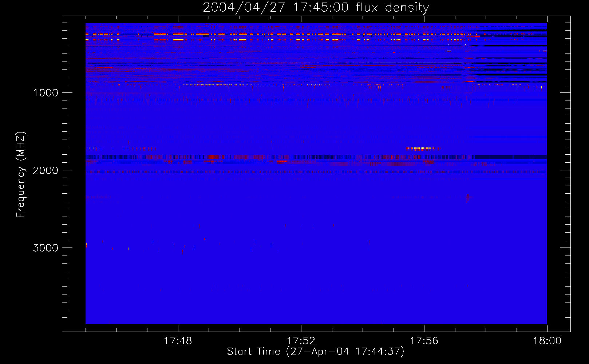589x364 pixels.
Task: Click the 'Start Time (27-Apr-04 17:44:37)' label
Action: [316, 352]
